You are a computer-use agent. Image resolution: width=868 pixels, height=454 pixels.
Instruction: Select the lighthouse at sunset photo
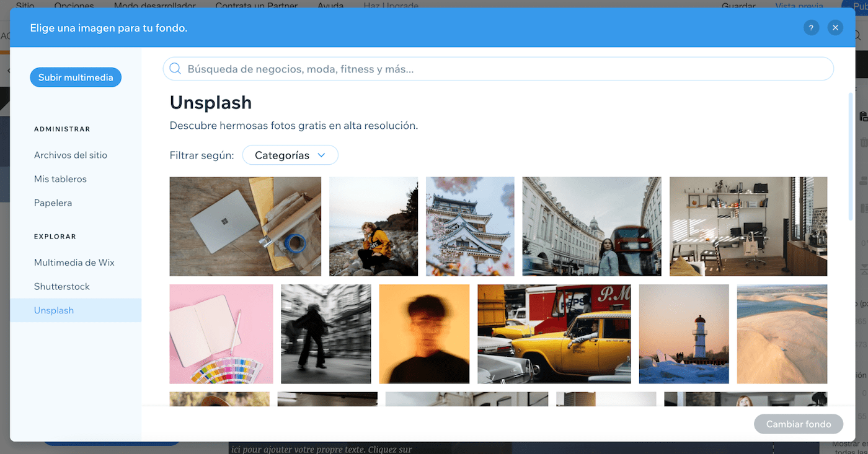coord(684,334)
